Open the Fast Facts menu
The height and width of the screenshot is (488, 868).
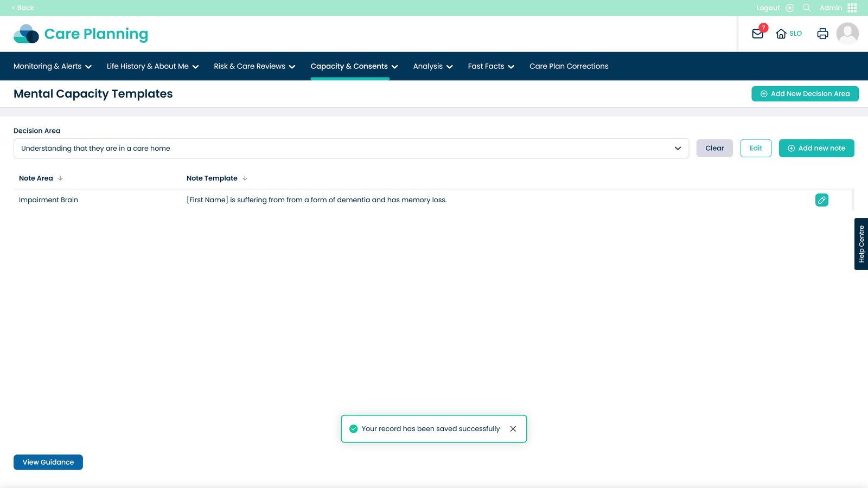click(x=491, y=66)
